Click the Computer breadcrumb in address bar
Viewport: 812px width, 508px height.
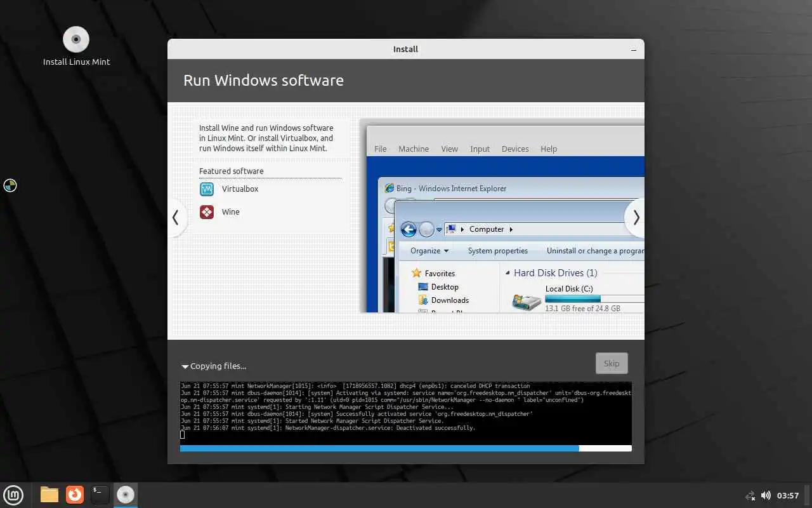point(487,229)
